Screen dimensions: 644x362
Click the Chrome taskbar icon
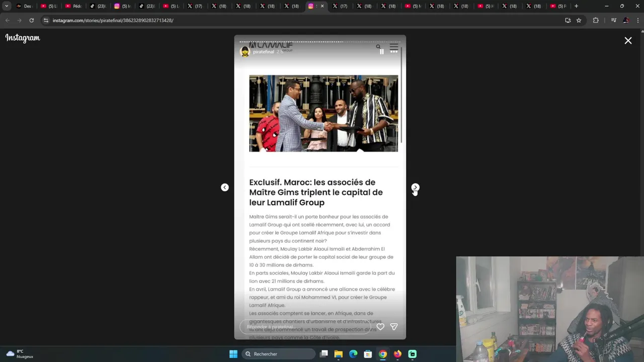[x=383, y=354]
